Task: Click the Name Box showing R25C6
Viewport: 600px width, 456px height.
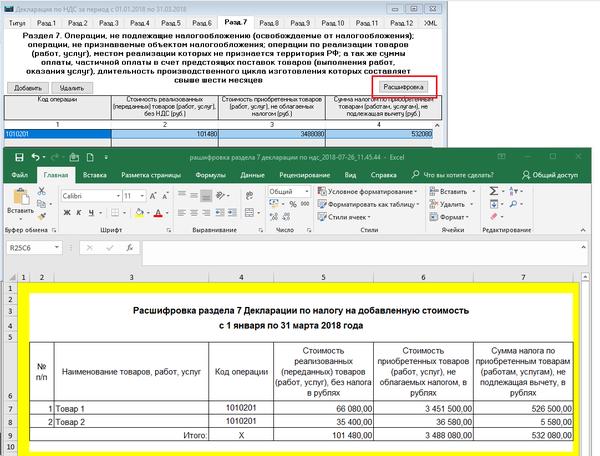Action: pos(34,248)
